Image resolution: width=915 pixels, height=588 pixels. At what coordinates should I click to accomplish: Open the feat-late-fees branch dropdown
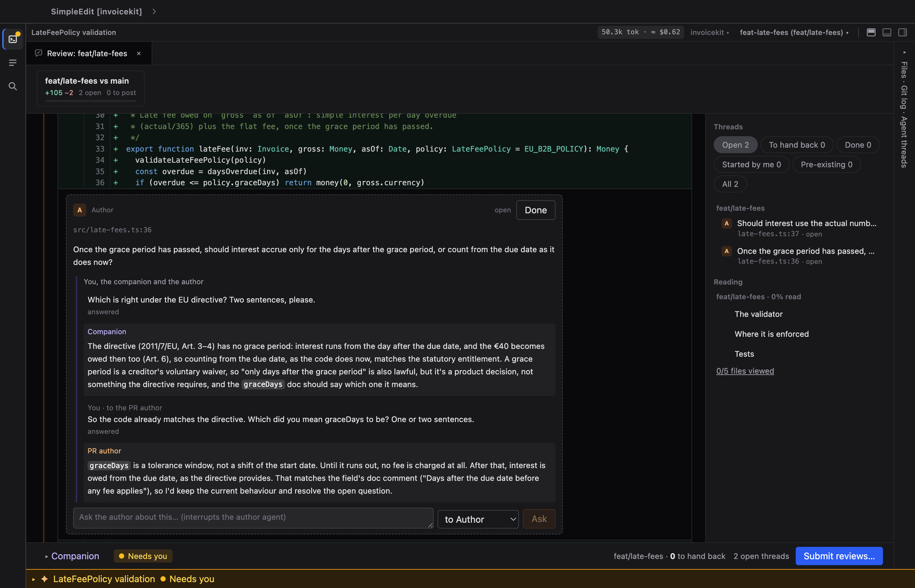794,32
